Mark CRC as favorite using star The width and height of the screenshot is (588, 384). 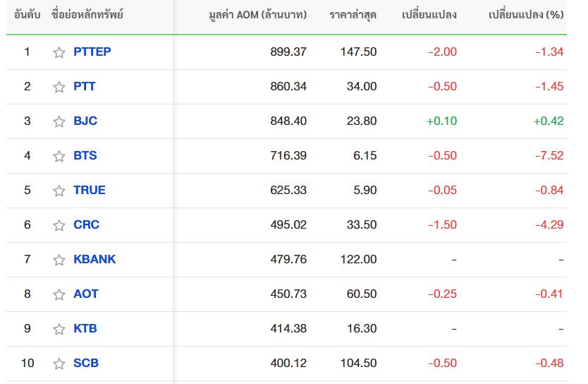pyautogui.click(x=59, y=225)
